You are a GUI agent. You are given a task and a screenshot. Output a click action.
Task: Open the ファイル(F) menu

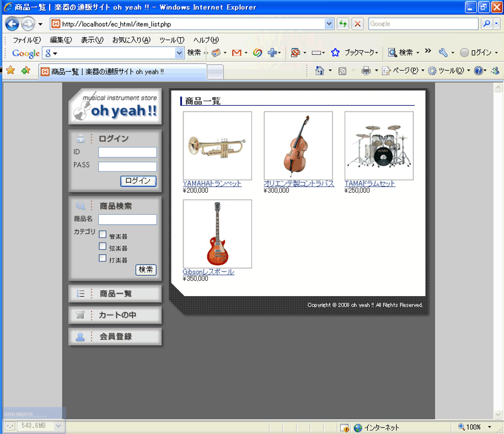click(27, 40)
